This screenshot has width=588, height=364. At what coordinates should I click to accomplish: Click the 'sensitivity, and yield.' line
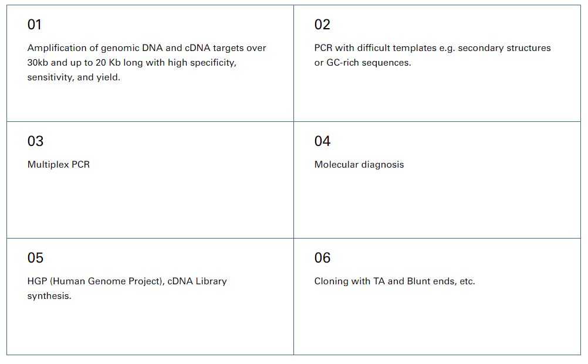pos(73,77)
